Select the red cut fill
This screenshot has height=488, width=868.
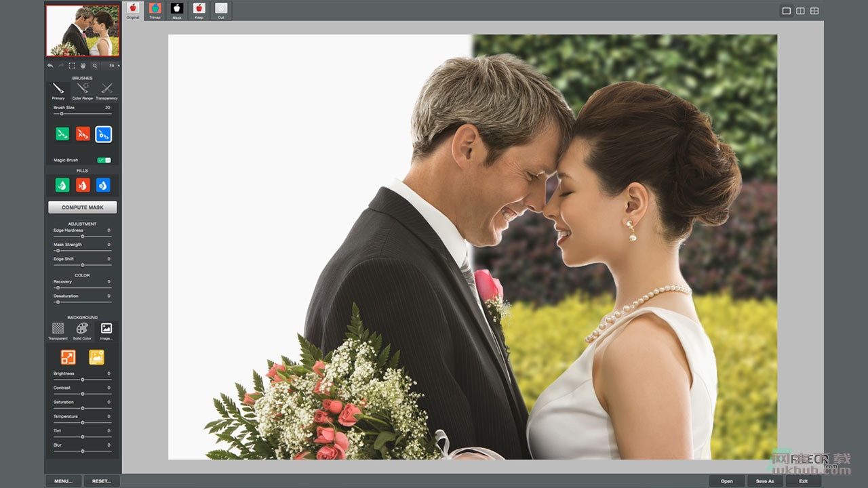tap(83, 184)
